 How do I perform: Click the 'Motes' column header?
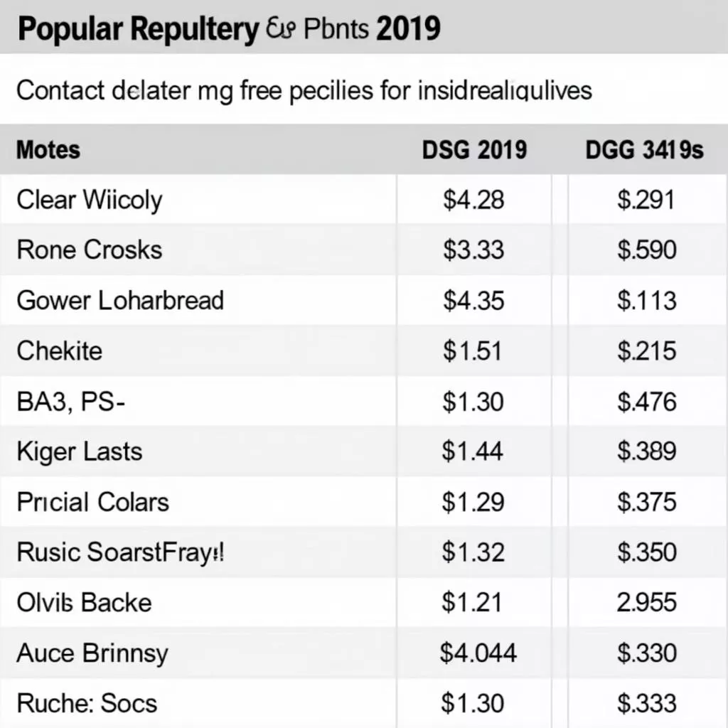(48, 150)
